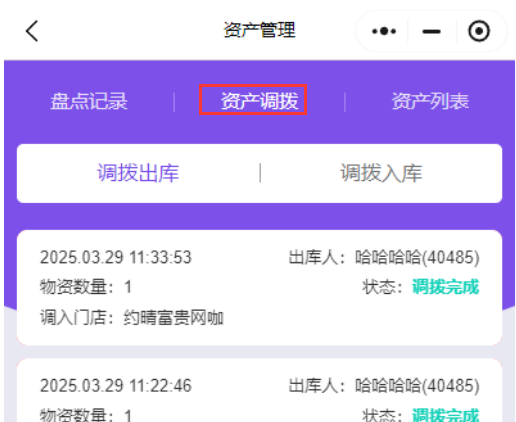The image size is (516, 422).
Task: Show the 调拨出库 sub-tab
Action: (x=138, y=173)
